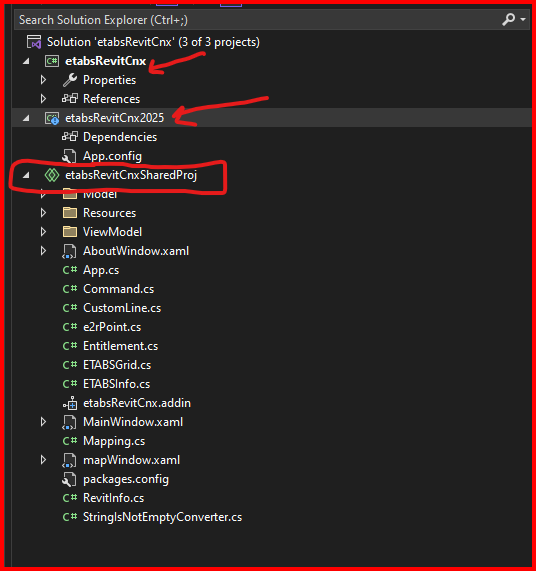Select the ETABSInfo.cs file name
This screenshot has height=571, width=536.
(117, 384)
